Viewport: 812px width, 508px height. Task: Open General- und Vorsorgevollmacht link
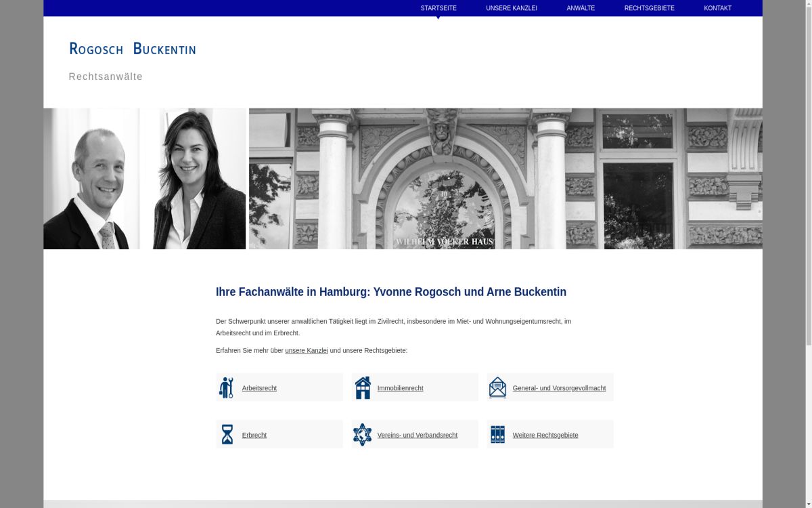click(559, 388)
